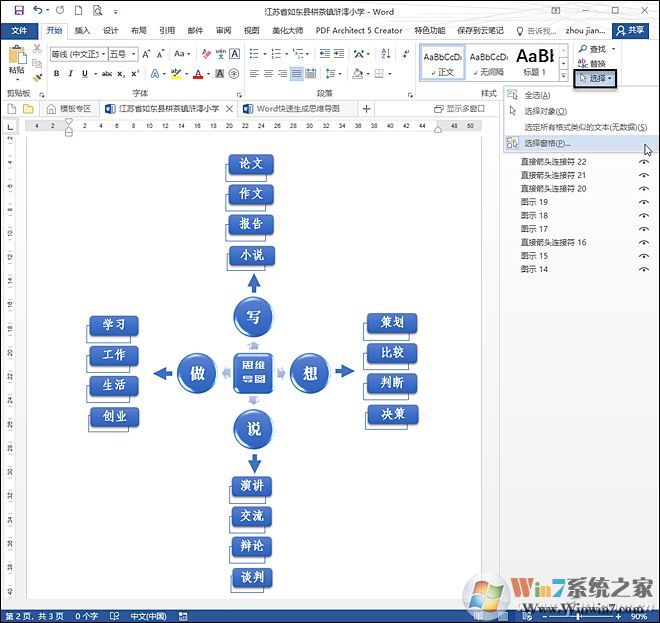
Task: Toggle Bold formatting in font group
Action: (56, 73)
